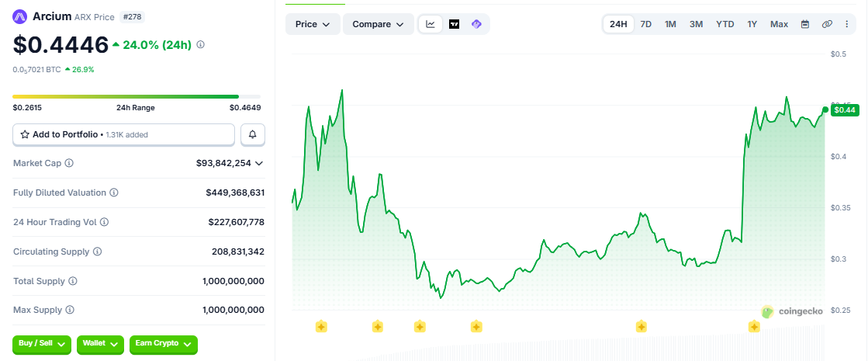Click the $0.44 current price label
The width and height of the screenshot is (868, 361).
844,109
